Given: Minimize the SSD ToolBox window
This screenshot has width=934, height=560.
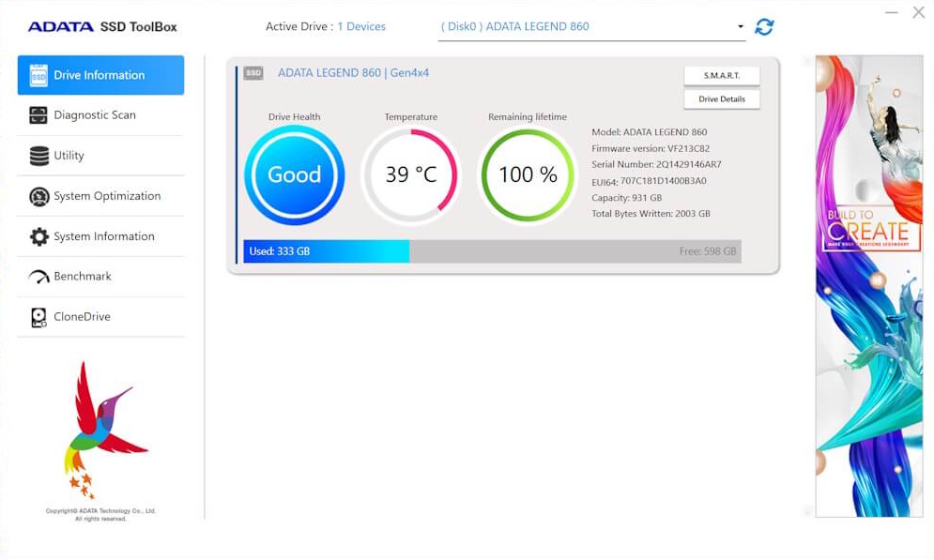Looking at the screenshot, I should click(x=891, y=12).
